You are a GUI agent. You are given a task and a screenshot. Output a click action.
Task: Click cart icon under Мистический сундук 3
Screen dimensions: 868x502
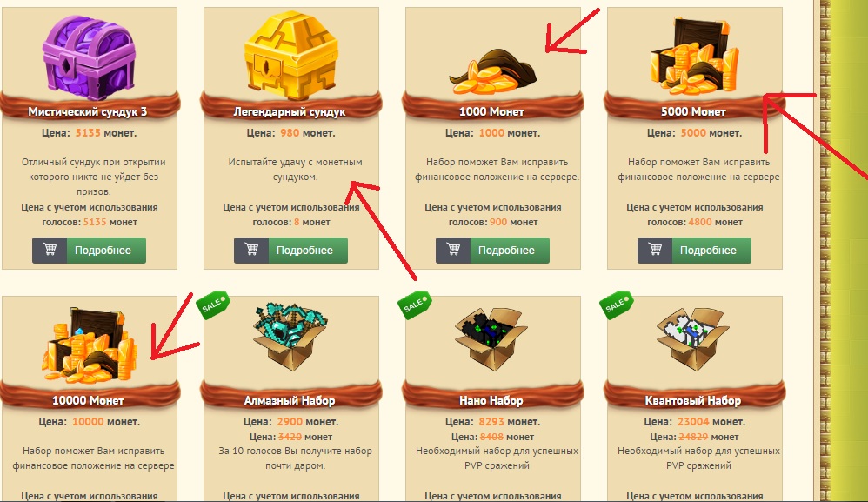50,251
